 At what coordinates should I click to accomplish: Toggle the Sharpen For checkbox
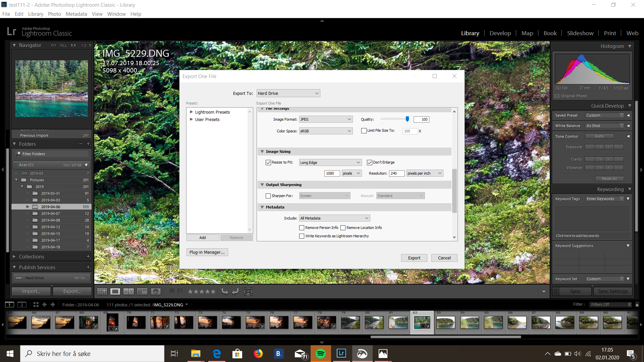tap(268, 195)
